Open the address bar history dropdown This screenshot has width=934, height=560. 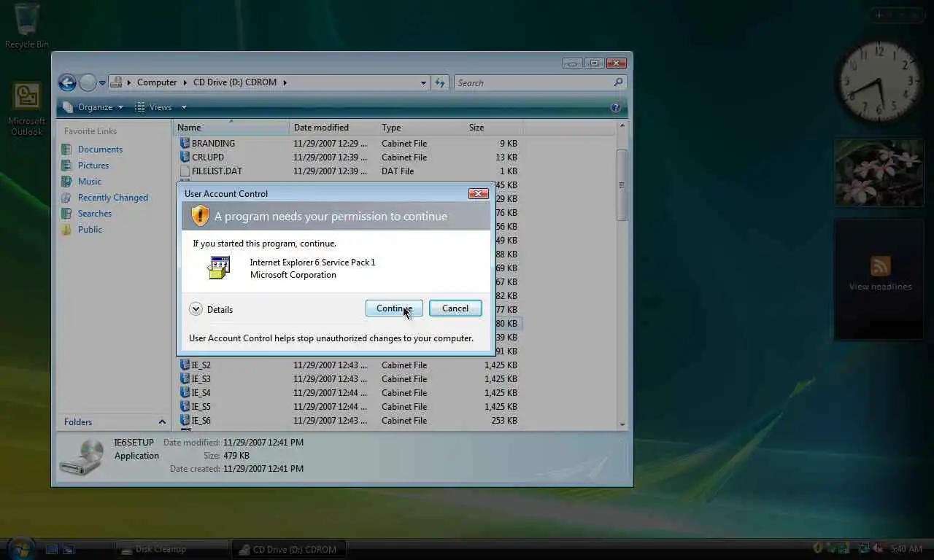(x=423, y=82)
